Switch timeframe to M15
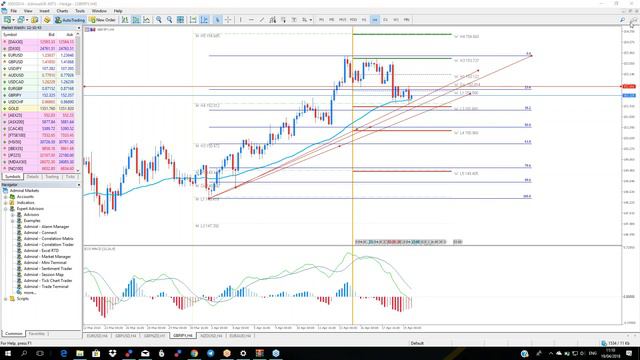The width and height of the screenshot is (640, 360). click(343, 20)
